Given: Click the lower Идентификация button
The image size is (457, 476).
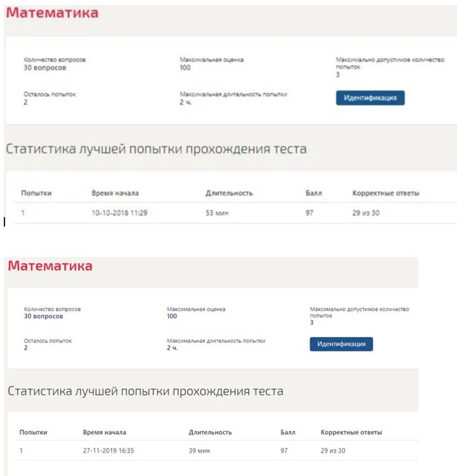Looking at the screenshot, I should click(x=341, y=344).
